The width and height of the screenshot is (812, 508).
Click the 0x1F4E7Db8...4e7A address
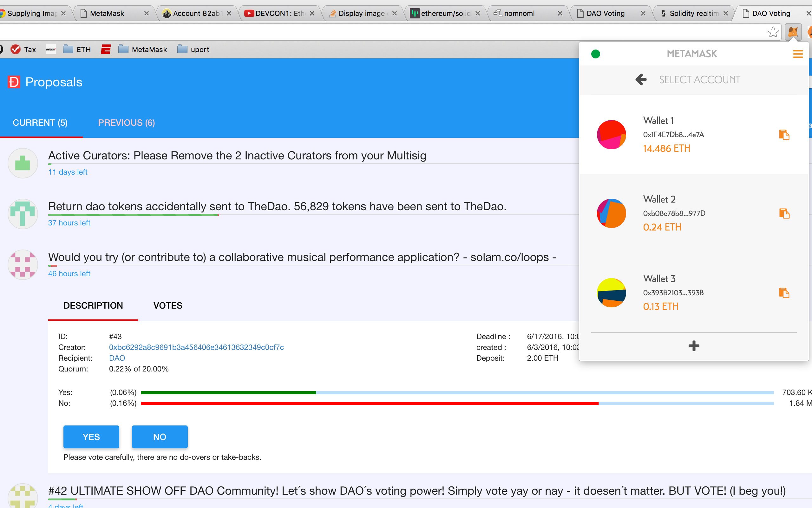(x=673, y=135)
